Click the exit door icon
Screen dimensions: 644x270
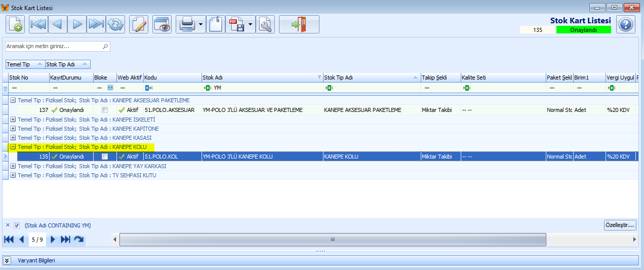click(x=299, y=24)
